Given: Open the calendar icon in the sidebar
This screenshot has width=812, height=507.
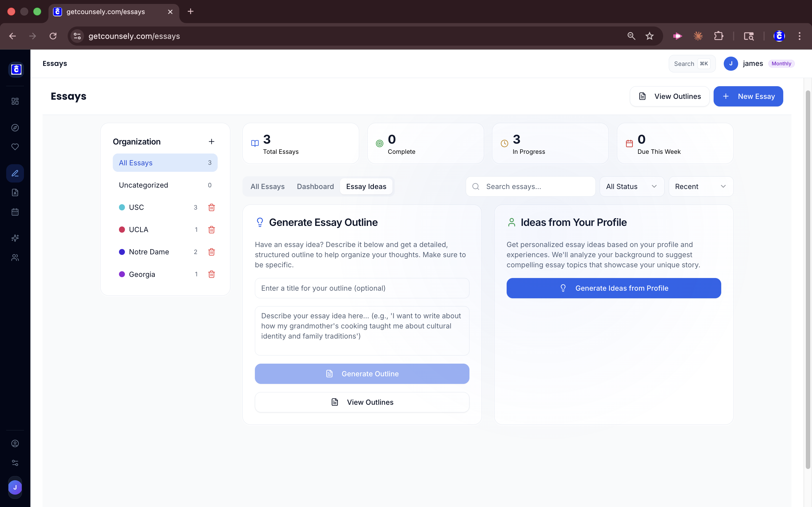Looking at the screenshot, I should [15, 212].
